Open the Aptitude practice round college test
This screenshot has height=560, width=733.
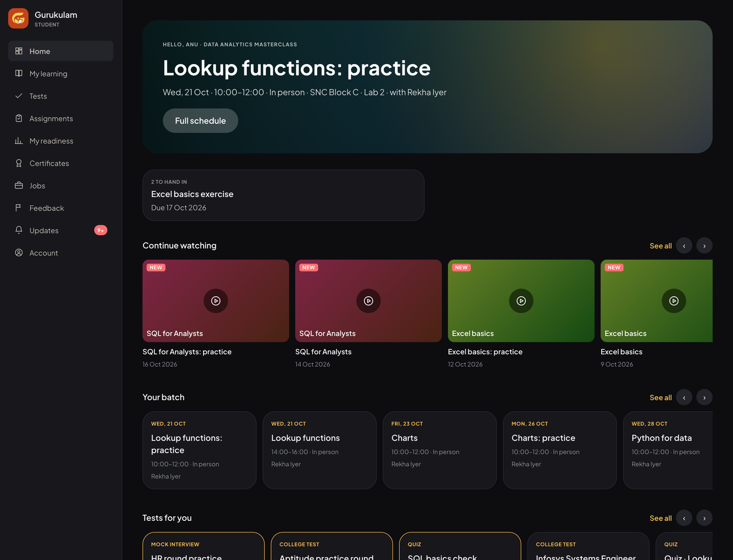(332, 546)
